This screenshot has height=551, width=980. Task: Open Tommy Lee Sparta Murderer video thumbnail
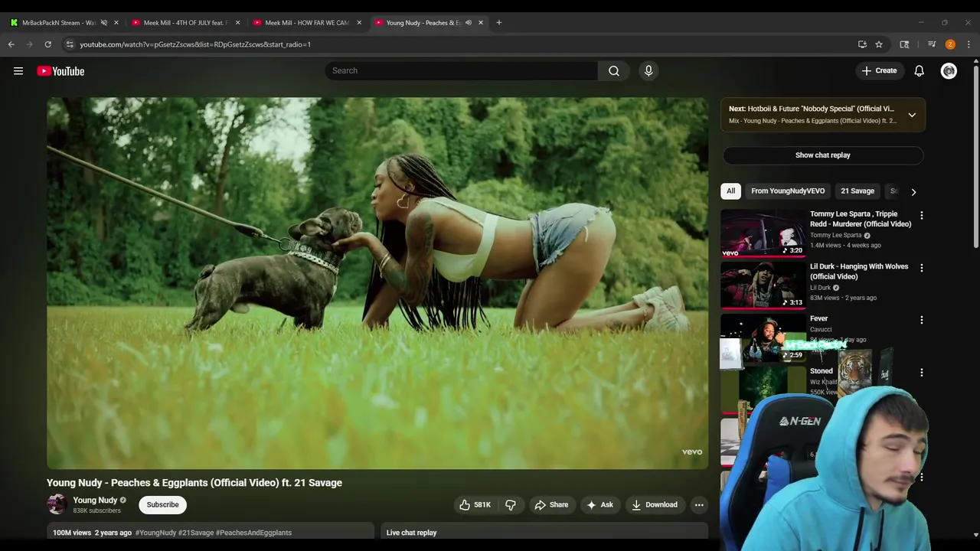(x=763, y=233)
